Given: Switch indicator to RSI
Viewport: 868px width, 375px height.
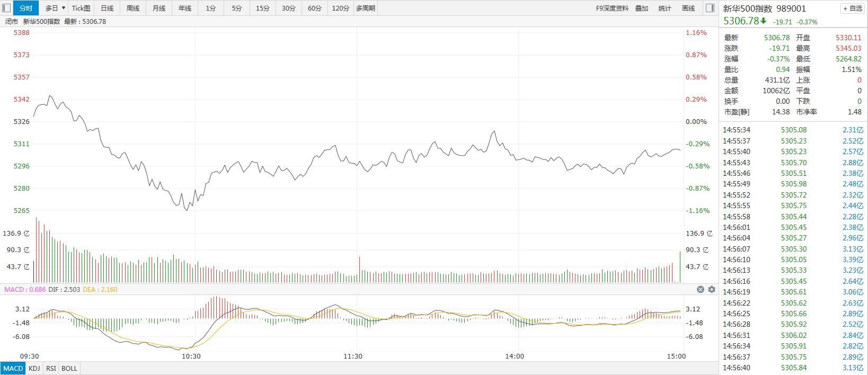Looking at the screenshot, I should click(x=51, y=368).
